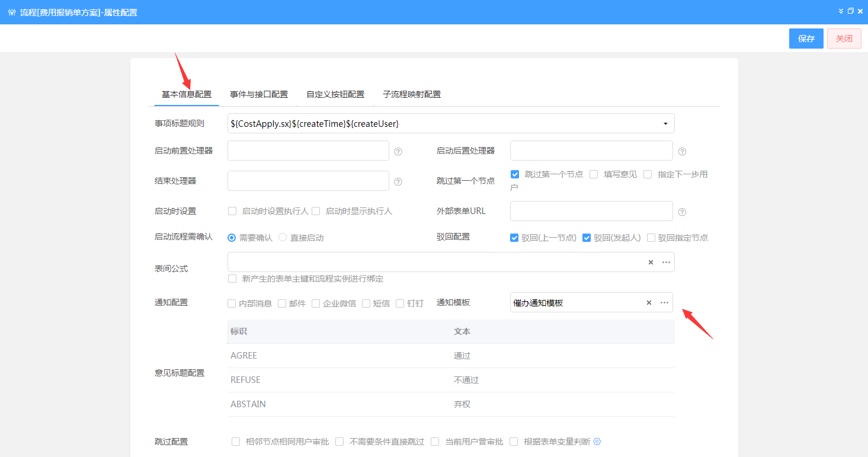Click the 标识 column header
The image size is (868, 457).
point(239,331)
